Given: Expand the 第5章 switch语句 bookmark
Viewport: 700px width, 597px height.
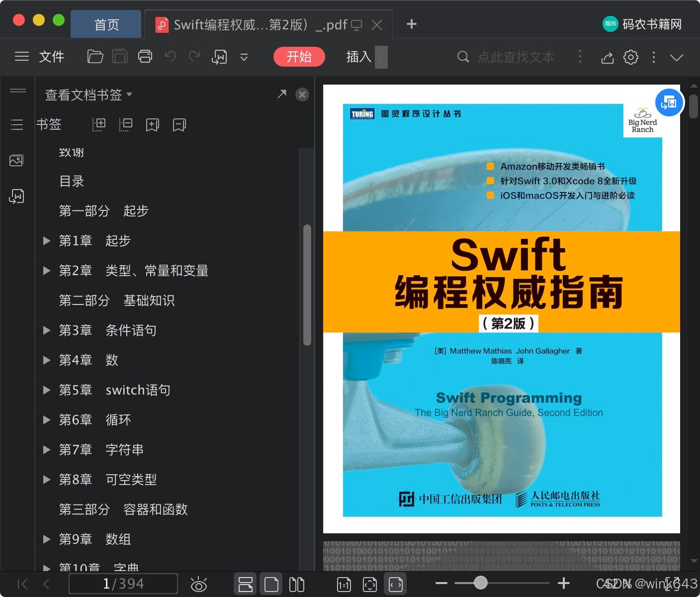Looking at the screenshot, I should coord(47,390).
